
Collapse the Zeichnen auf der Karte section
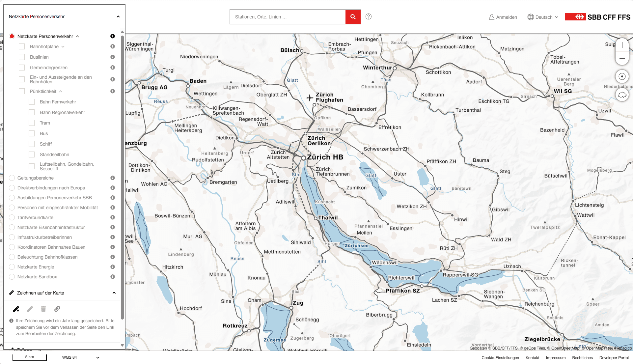[x=114, y=293]
